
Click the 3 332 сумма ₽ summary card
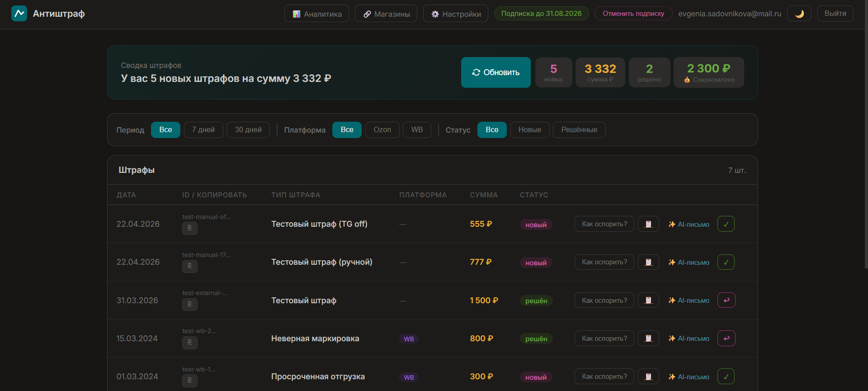[x=600, y=72]
